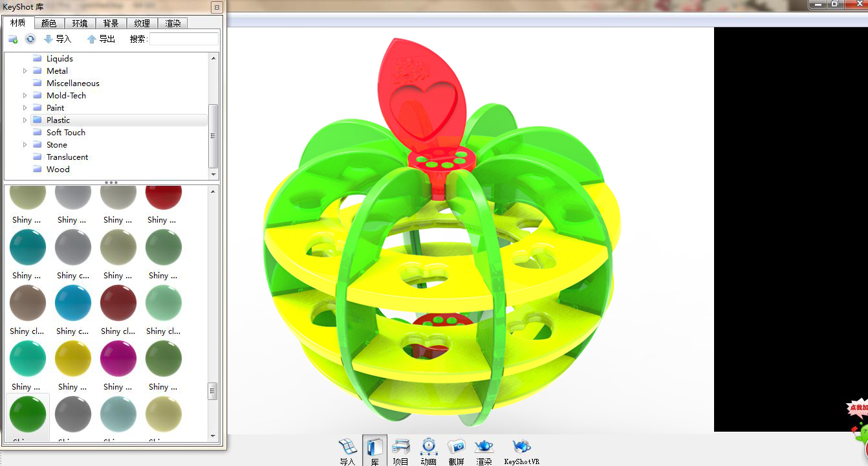
Task: Open the 动画 animation timeline icon
Action: click(x=428, y=451)
